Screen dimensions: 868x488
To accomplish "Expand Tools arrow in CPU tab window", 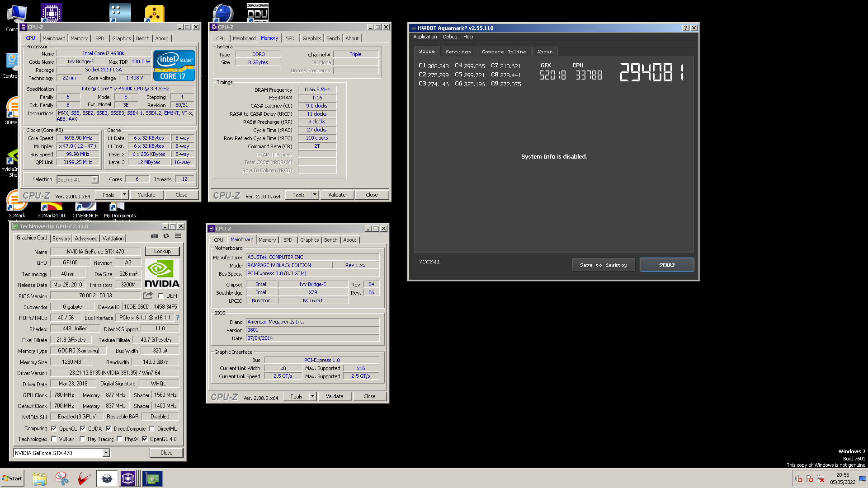I will coord(125,195).
